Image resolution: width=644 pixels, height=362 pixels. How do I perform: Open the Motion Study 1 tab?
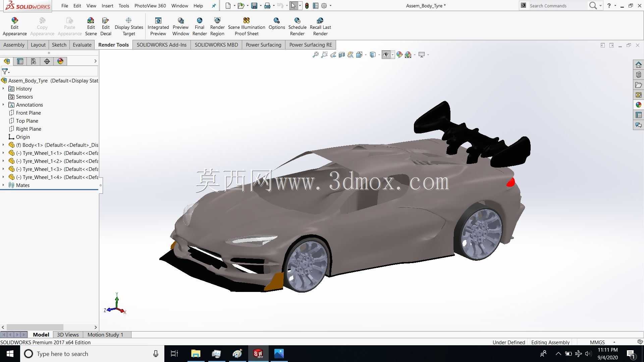point(105,335)
